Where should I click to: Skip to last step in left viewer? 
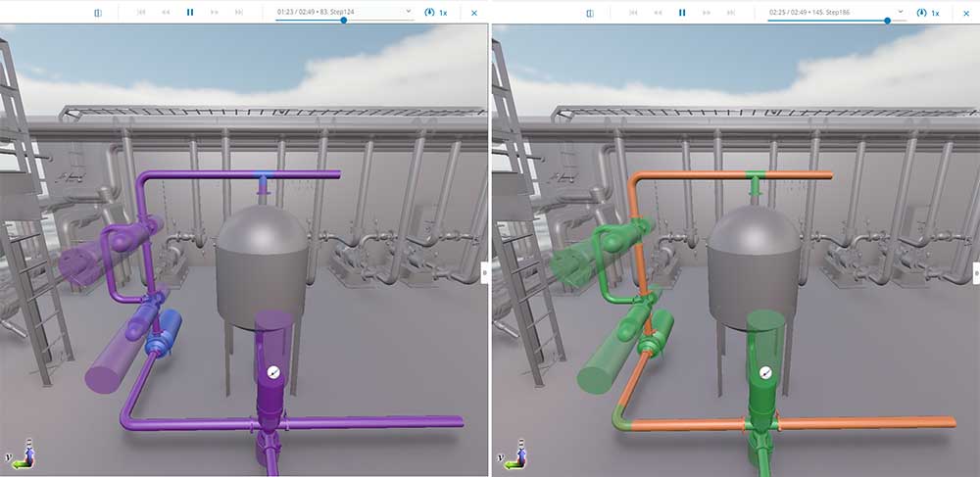pyautogui.click(x=239, y=13)
